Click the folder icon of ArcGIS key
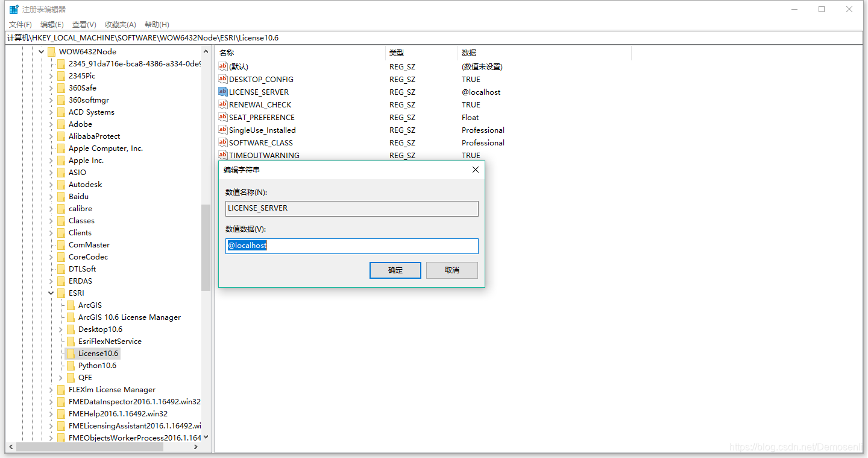The height and width of the screenshot is (458, 868). click(x=71, y=305)
